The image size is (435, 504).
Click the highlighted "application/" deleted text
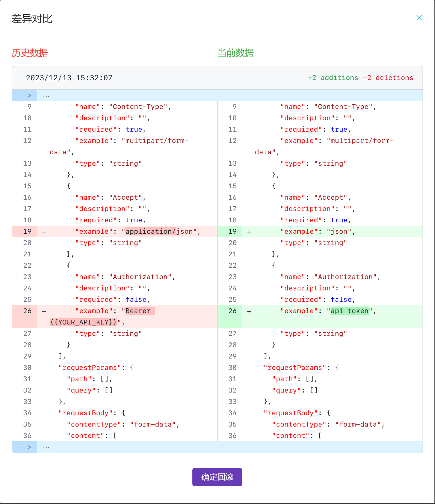(151, 231)
